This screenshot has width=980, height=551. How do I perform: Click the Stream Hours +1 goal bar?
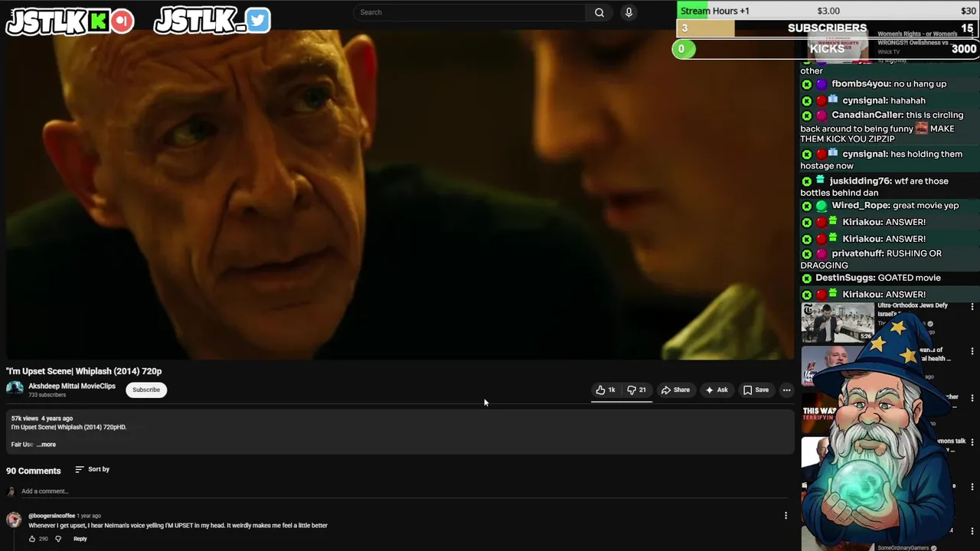coord(828,11)
